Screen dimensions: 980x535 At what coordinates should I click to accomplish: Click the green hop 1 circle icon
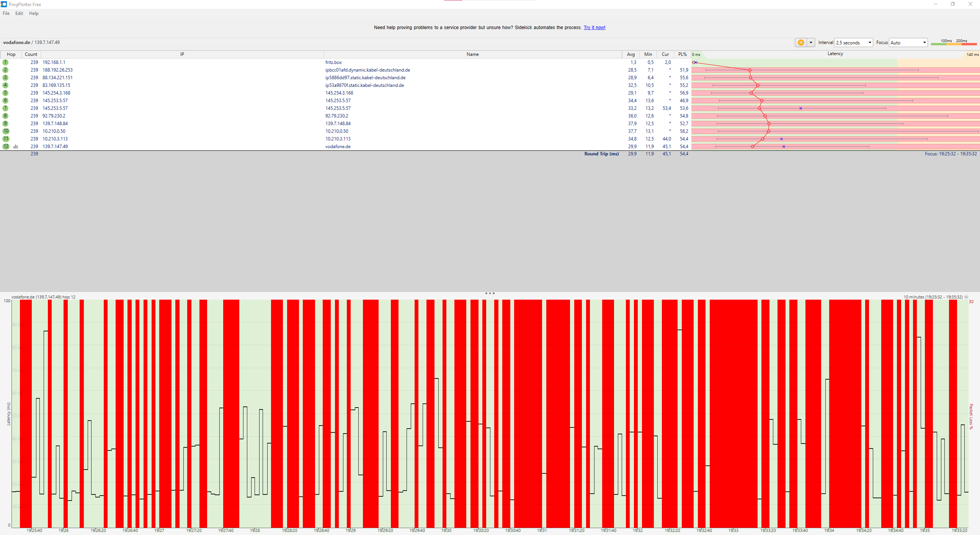click(5, 62)
